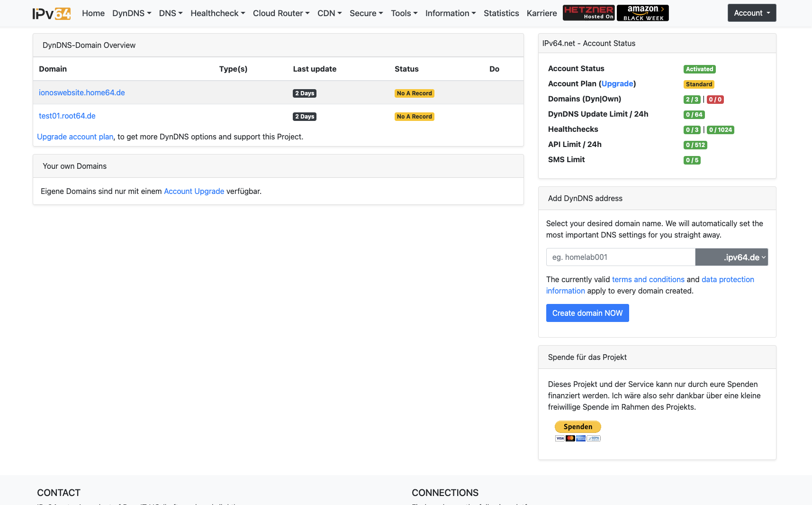
Task: Go to the Statistics page
Action: [x=501, y=13]
